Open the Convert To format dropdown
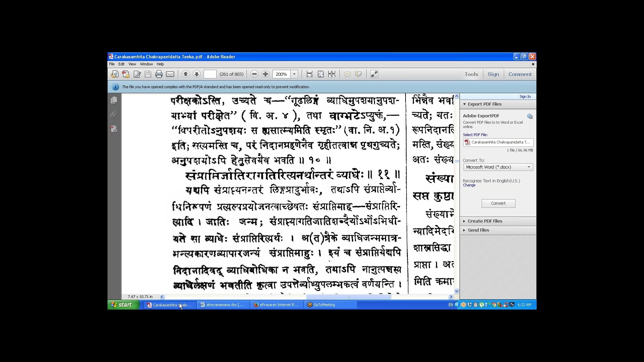This screenshot has width=644, height=362. (498, 167)
